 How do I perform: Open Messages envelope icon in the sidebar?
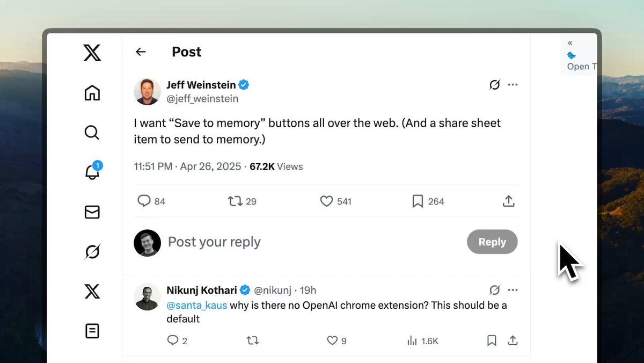(x=92, y=213)
